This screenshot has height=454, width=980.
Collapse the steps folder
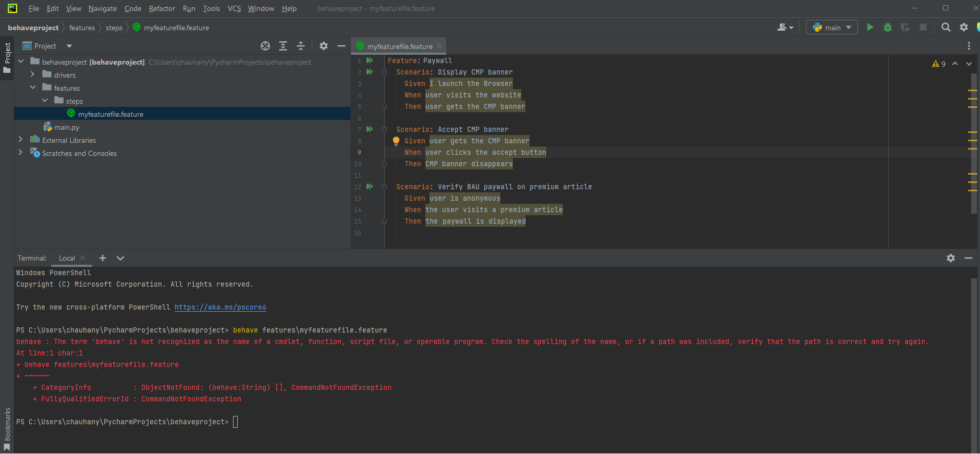point(45,101)
